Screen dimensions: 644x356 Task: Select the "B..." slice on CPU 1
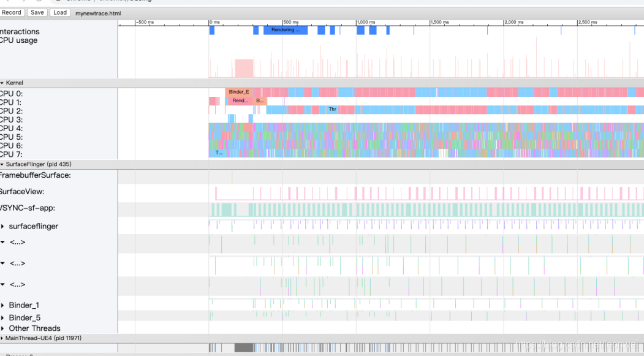click(x=260, y=100)
